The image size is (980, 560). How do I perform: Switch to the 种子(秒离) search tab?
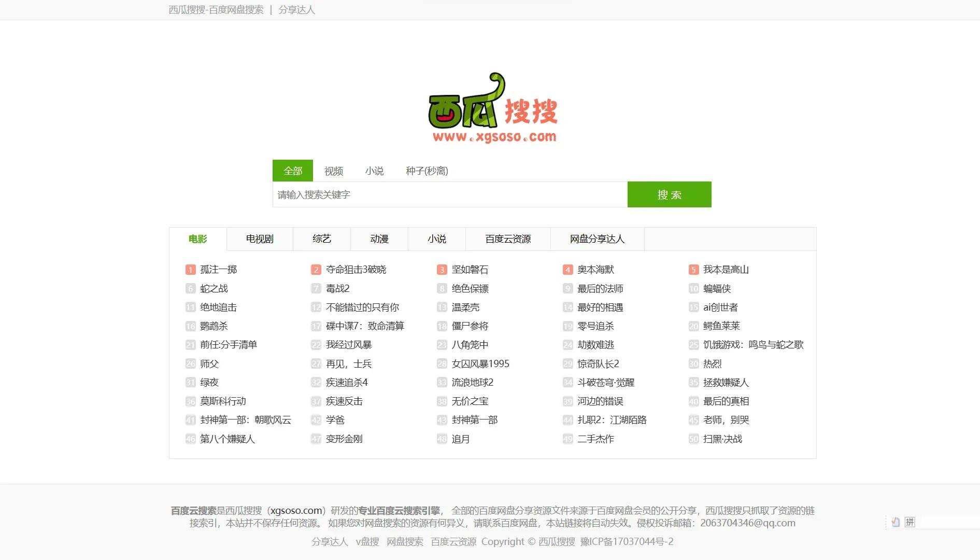point(428,171)
